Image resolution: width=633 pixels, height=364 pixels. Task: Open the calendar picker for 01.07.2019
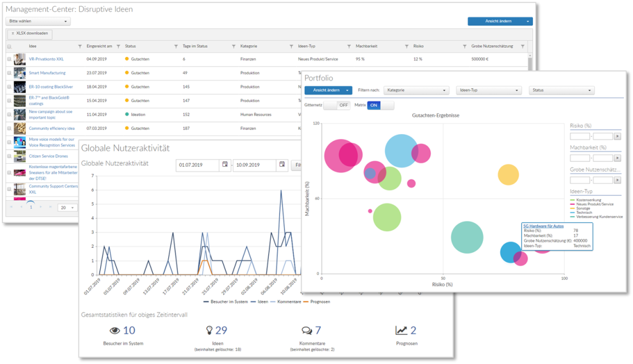pyautogui.click(x=224, y=164)
